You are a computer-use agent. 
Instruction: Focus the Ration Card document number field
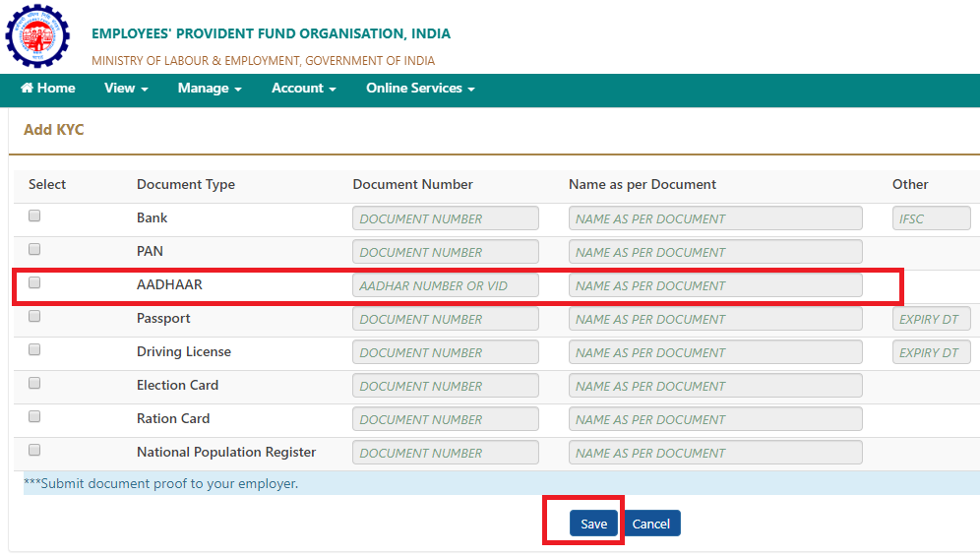click(x=446, y=419)
